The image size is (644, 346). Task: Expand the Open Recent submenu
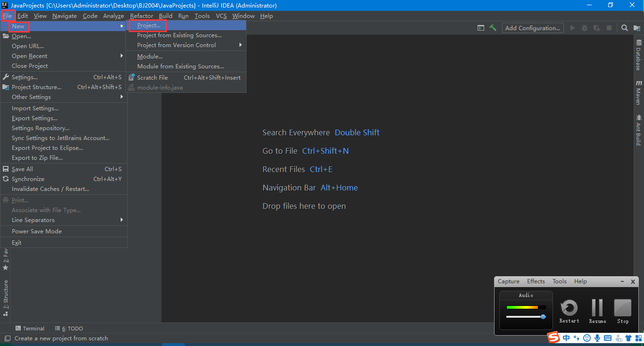pyautogui.click(x=64, y=56)
